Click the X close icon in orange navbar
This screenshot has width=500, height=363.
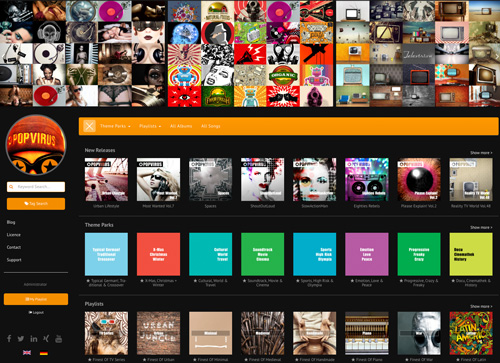89,126
